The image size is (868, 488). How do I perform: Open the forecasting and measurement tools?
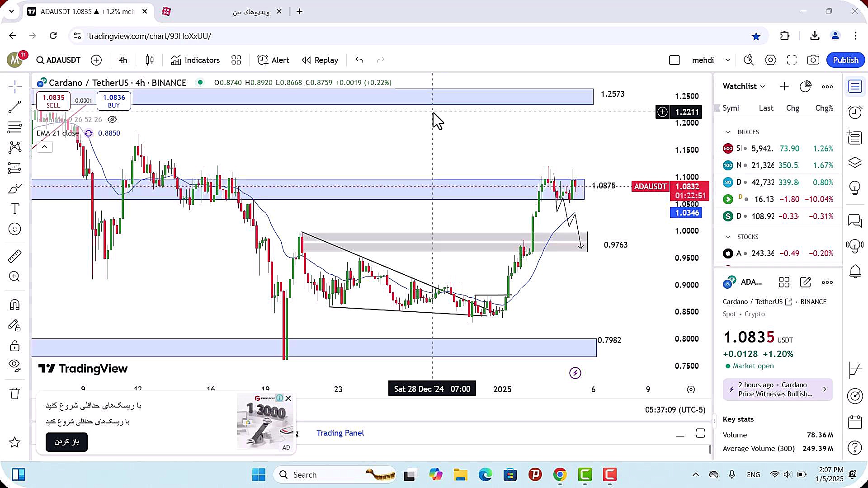click(15, 168)
